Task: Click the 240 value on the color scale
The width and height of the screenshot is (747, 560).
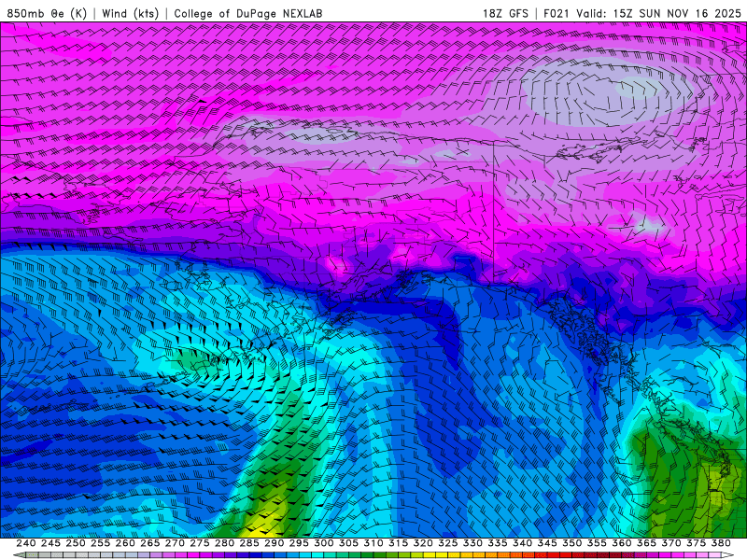Action: pos(26,543)
